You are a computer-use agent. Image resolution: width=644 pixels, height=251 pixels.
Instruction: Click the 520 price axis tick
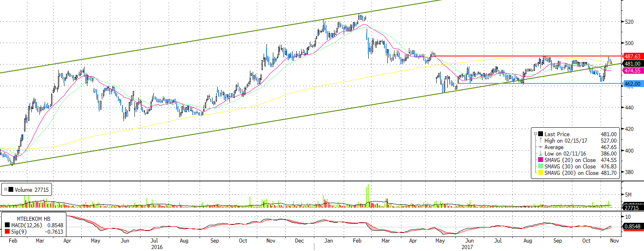[x=629, y=22]
